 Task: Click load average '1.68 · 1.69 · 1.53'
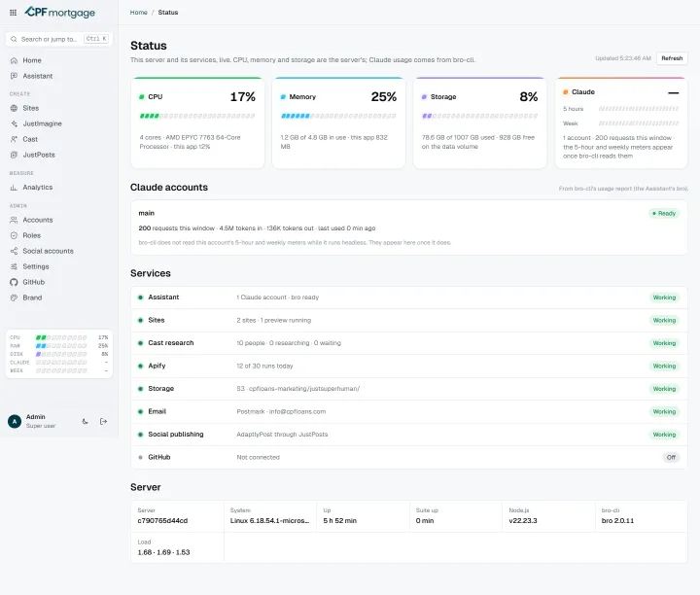(x=163, y=552)
